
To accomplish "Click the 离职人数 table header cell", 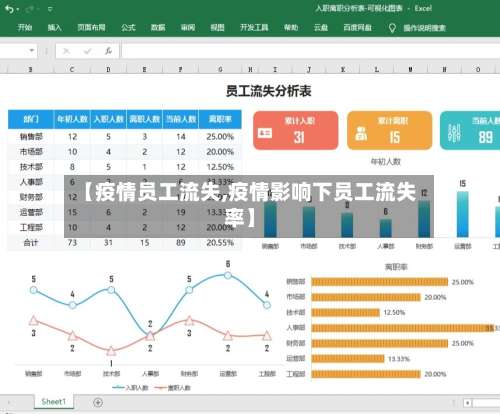I will click(144, 119).
